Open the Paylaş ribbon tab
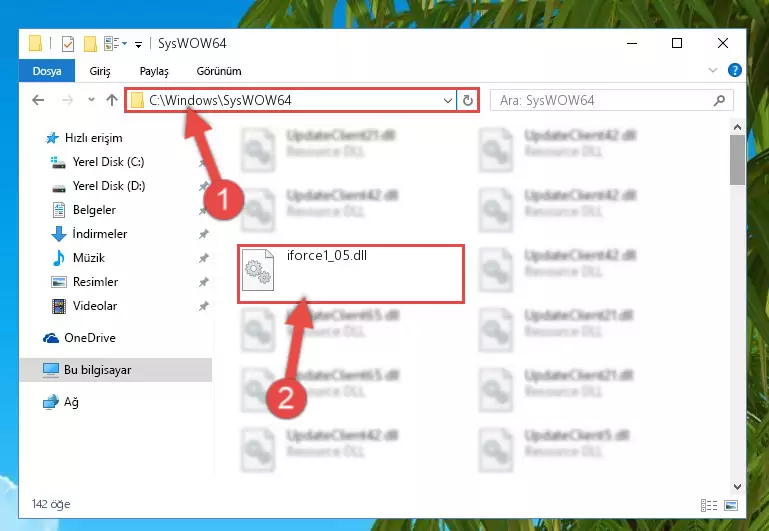769x531 pixels. click(154, 71)
